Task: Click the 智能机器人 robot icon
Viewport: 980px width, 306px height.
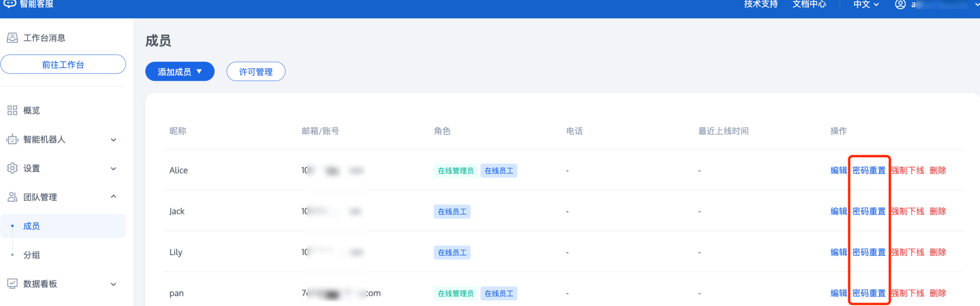Action: click(x=12, y=139)
